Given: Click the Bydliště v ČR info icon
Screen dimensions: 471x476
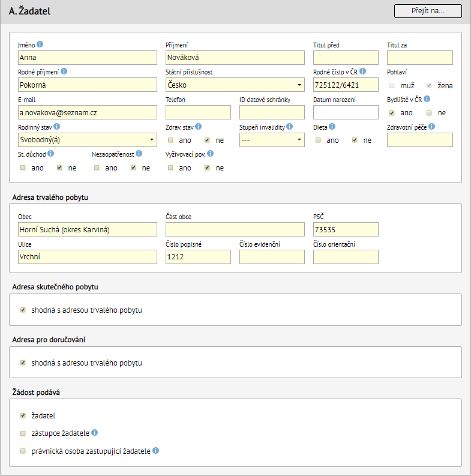Looking at the screenshot, I should (427, 98).
